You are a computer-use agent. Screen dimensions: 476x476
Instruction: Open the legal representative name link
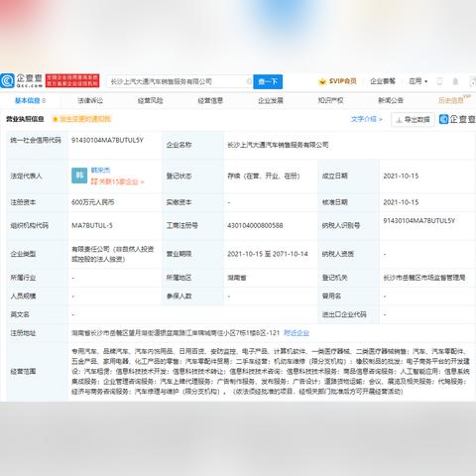(x=100, y=171)
